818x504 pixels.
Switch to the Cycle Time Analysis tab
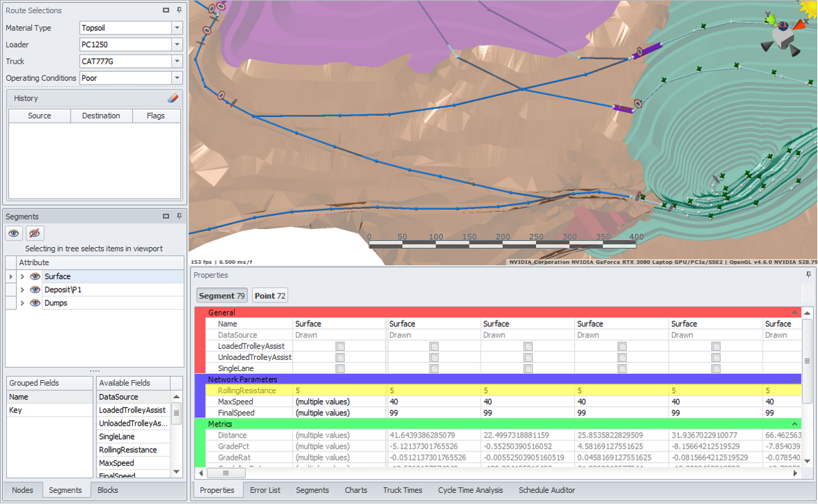[470, 490]
